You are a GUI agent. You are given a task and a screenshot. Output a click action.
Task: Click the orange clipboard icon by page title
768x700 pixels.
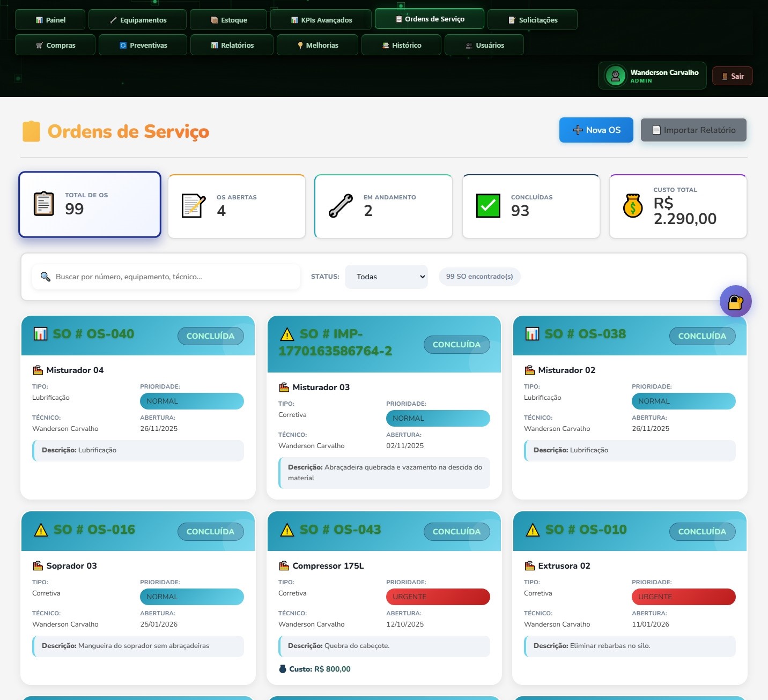point(31,131)
